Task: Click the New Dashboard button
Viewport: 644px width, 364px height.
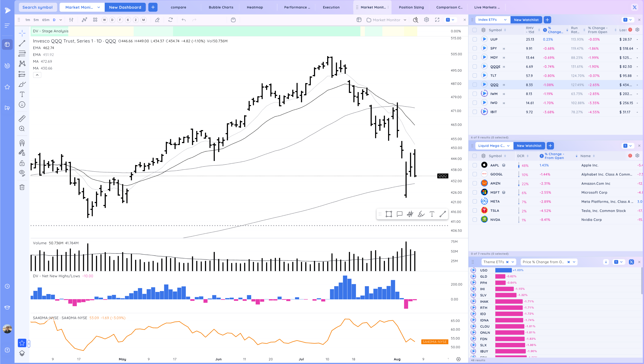Action: coord(125,7)
